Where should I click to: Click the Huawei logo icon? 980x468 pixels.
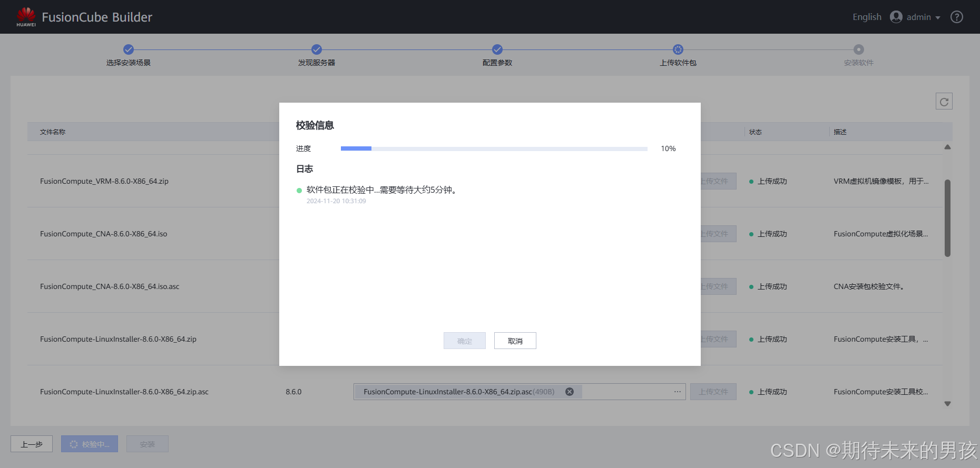pyautogui.click(x=26, y=17)
